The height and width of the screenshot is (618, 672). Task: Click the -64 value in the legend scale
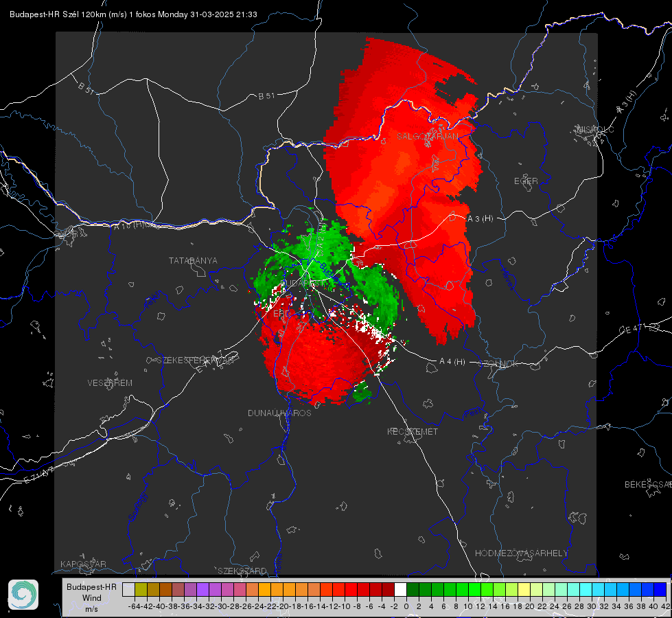tap(134, 606)
